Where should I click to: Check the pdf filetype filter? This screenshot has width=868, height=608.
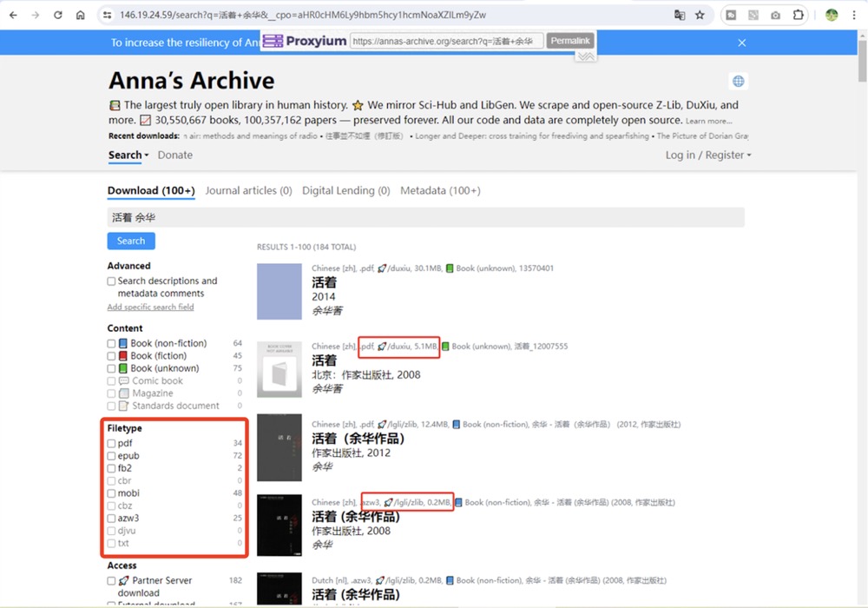[x=111, y=444]
